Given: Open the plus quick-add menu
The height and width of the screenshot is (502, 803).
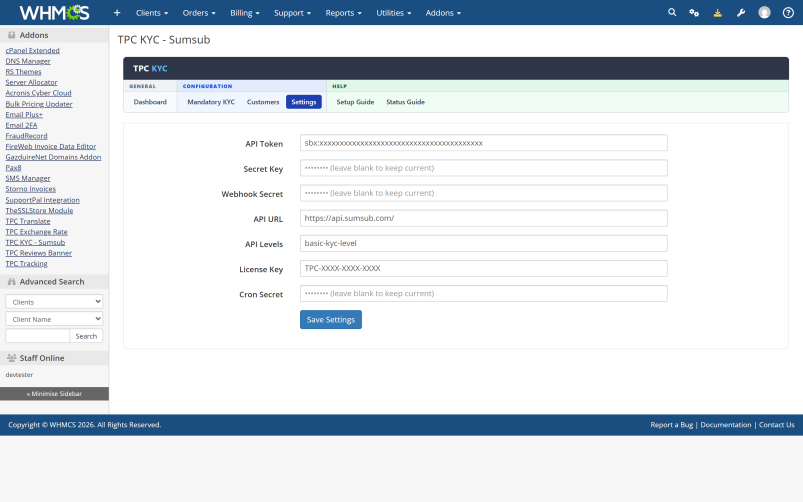Looking at the screenshot, I should pos(117,13).
